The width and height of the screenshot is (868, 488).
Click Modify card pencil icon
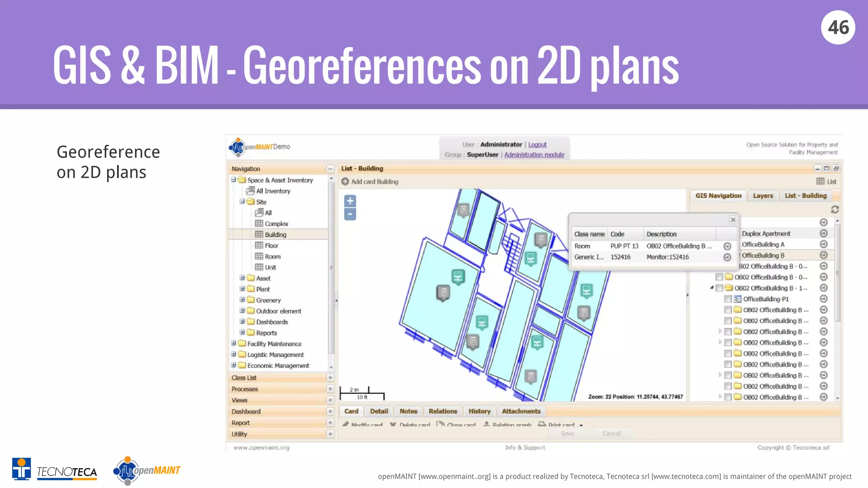pos(346,424)
